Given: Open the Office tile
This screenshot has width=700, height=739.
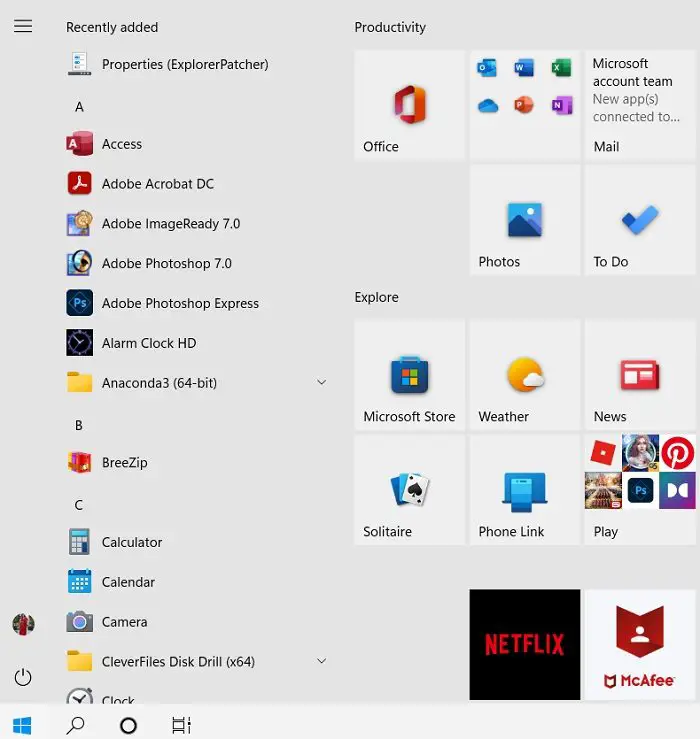Looking at the screenshot, I should [x=409, y=105].
